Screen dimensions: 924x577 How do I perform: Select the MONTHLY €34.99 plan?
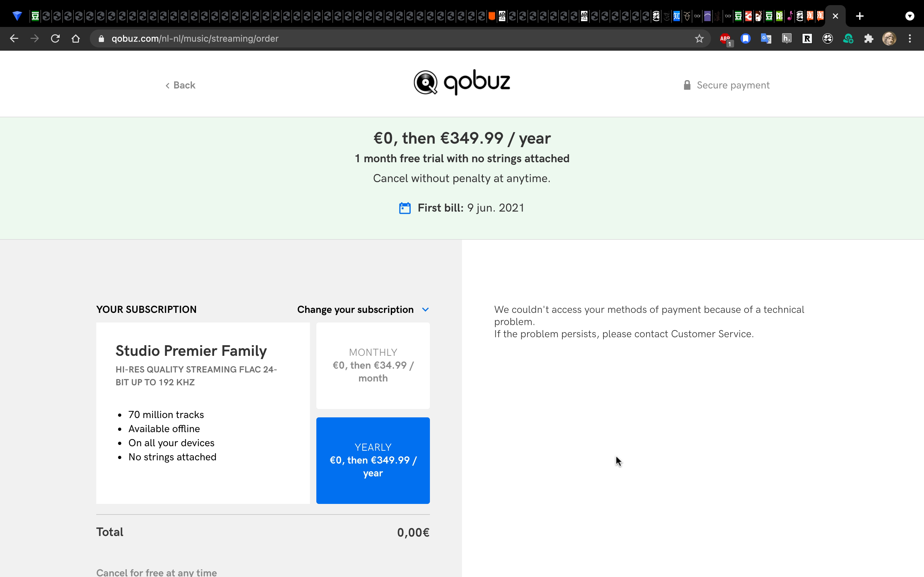click(x=373, y=365)
